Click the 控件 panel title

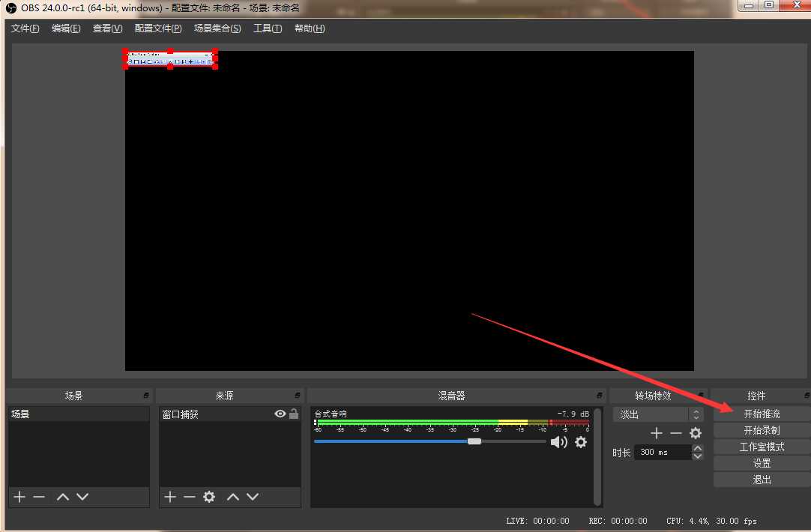coord(756,396)
